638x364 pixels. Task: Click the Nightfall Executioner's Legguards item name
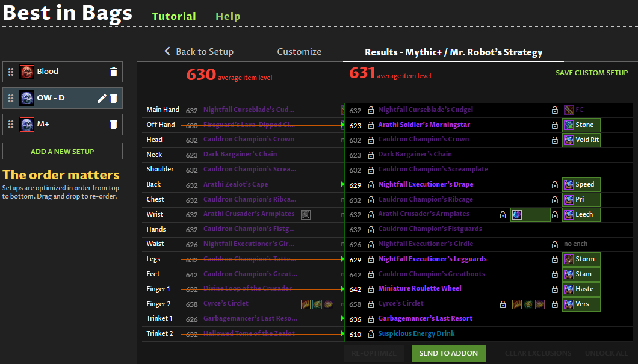(x=432, y=259)
